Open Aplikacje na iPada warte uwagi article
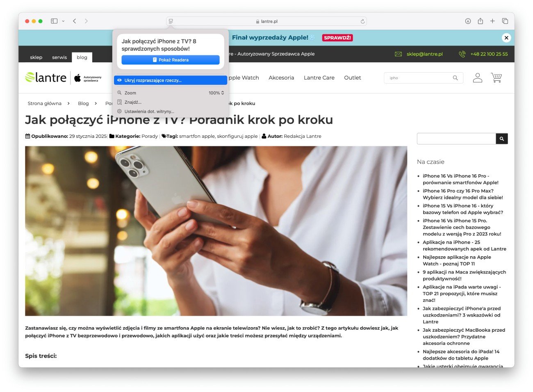 pos(462,294)
